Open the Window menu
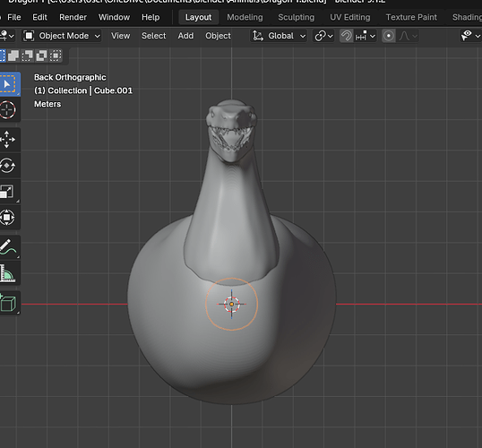482x448 pixels. click(114, 17)
